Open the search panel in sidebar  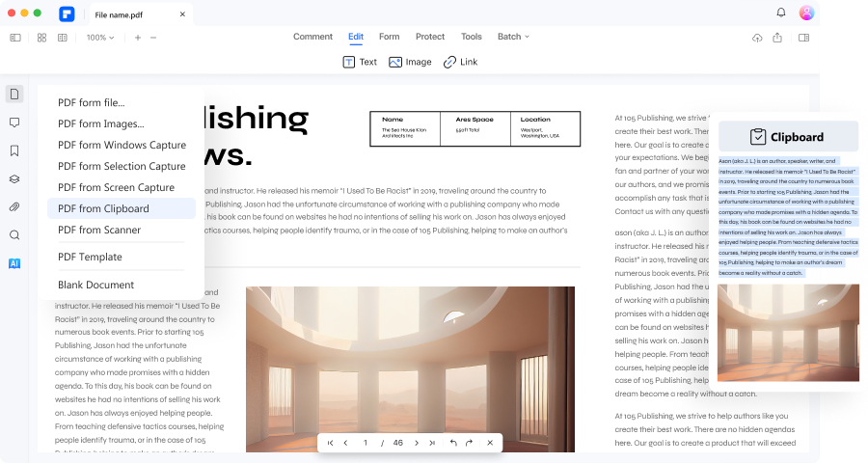[14, 235]
